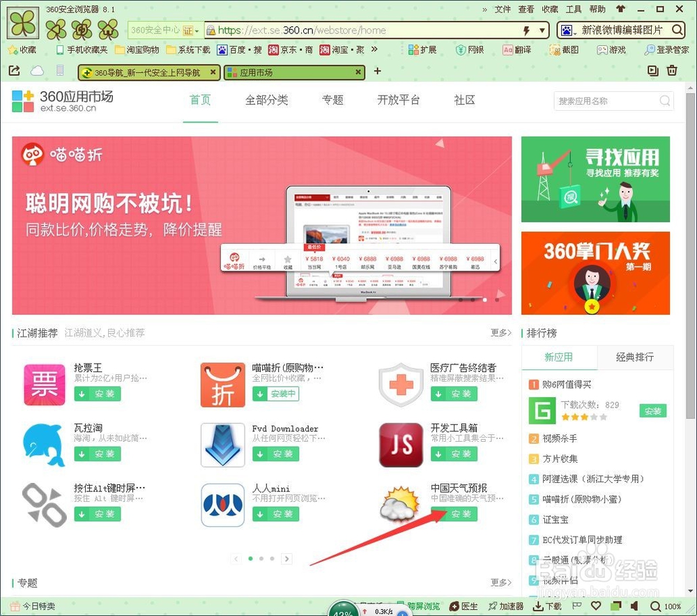Switch to 经典排行 ranking tab
The height and width of the screenshot is (616, 697).
tap(635, 357)
